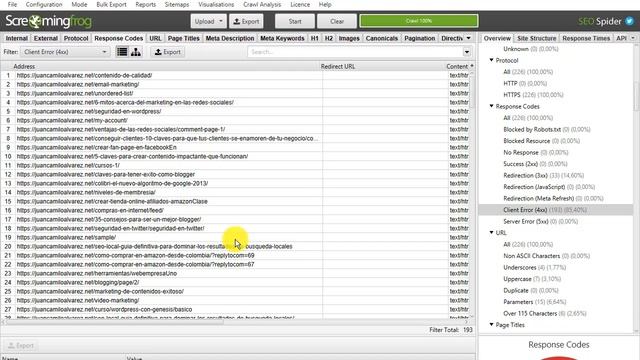Click the top toolbar Export button
This screenshot has width=640, height=360.
pos(246,21)
